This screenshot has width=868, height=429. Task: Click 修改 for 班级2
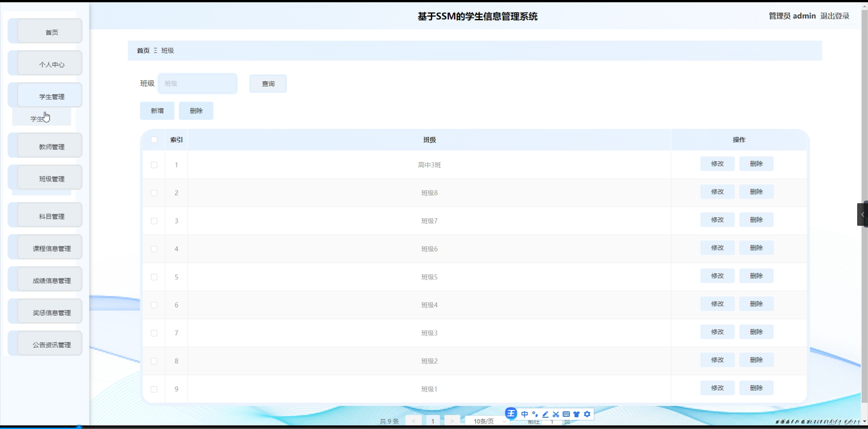(717, 359)
